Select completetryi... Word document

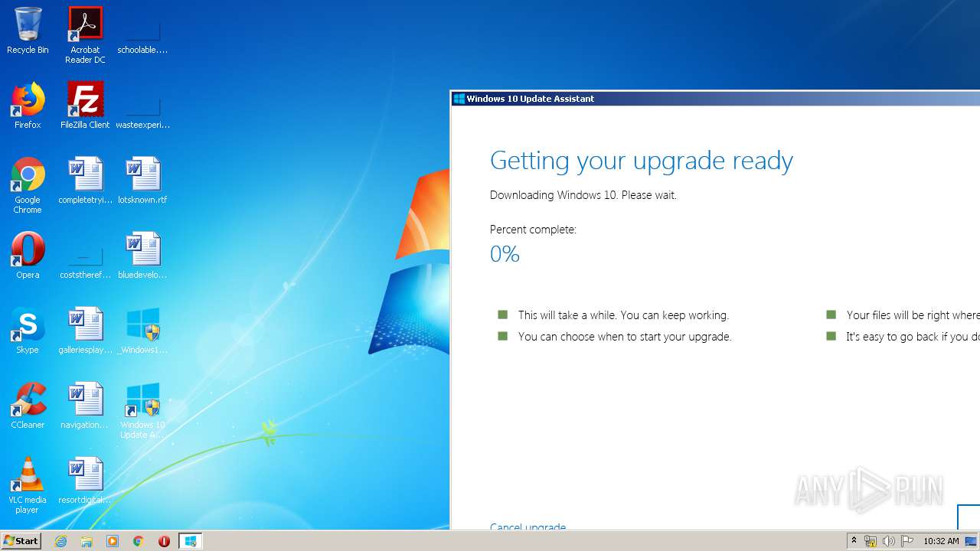point(85,181)
